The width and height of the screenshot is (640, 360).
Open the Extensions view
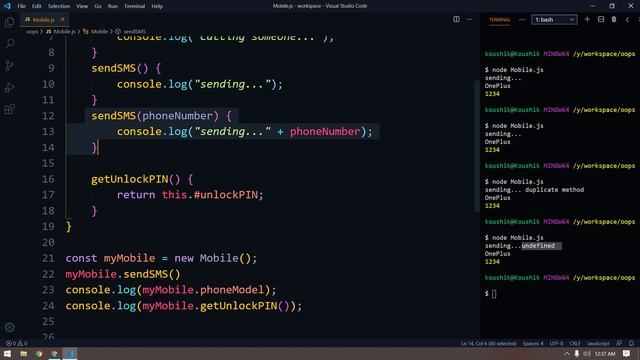pos(9,109)
